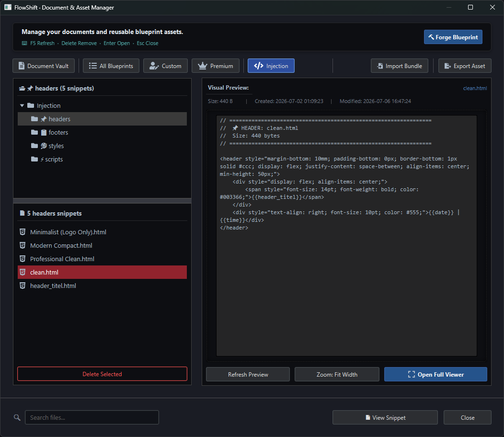Click the HTML file icon of Professional Clean.html
This screenshot has width=504, height=437.
(x=23, y=259)
